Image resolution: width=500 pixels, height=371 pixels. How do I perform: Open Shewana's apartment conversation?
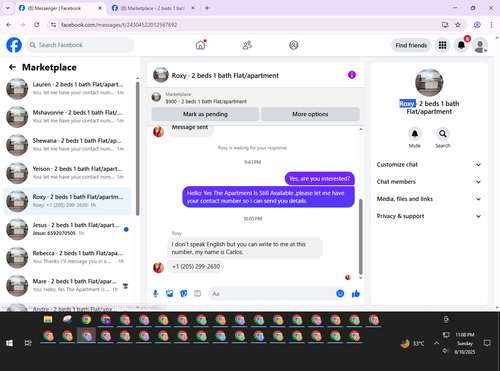tap(67, 145)
